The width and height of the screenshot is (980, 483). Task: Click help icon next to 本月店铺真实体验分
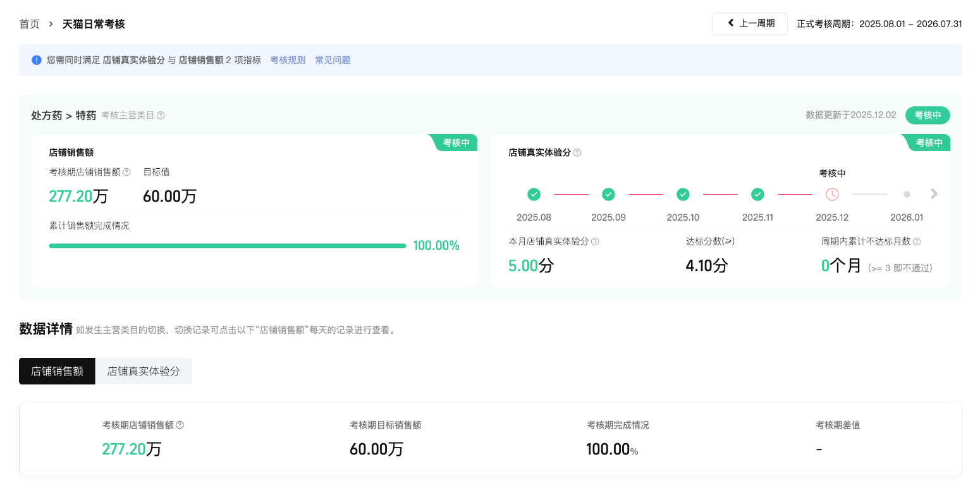pyautogui.click(x=595, y=241)
